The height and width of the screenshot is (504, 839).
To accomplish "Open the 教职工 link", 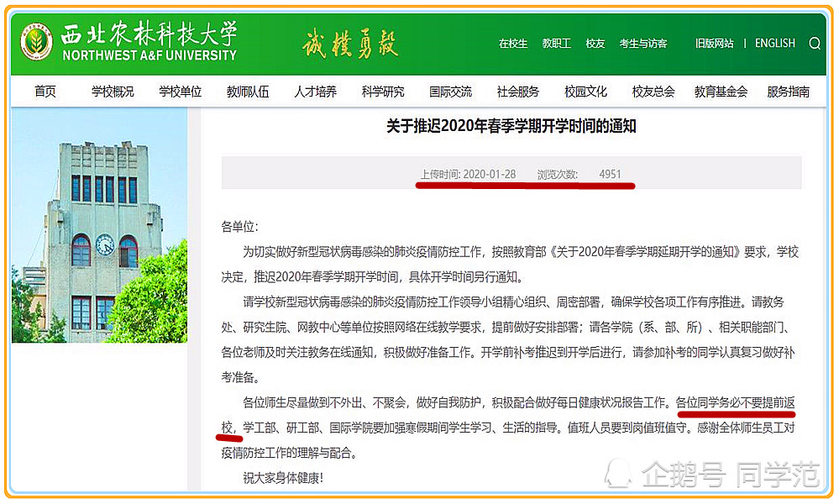I will point(556,44).
